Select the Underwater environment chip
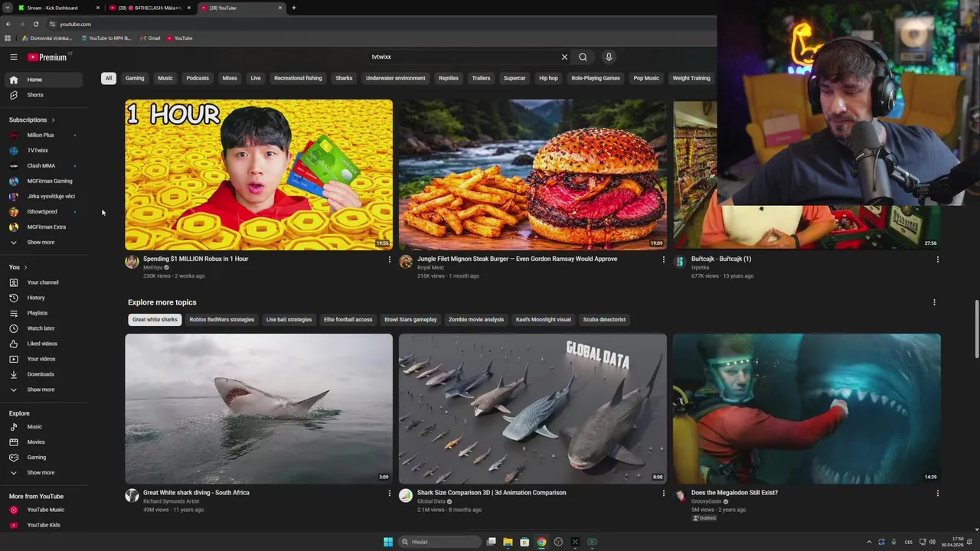The image size is (980, 551). pyautogui.click(x=395, y=78)
